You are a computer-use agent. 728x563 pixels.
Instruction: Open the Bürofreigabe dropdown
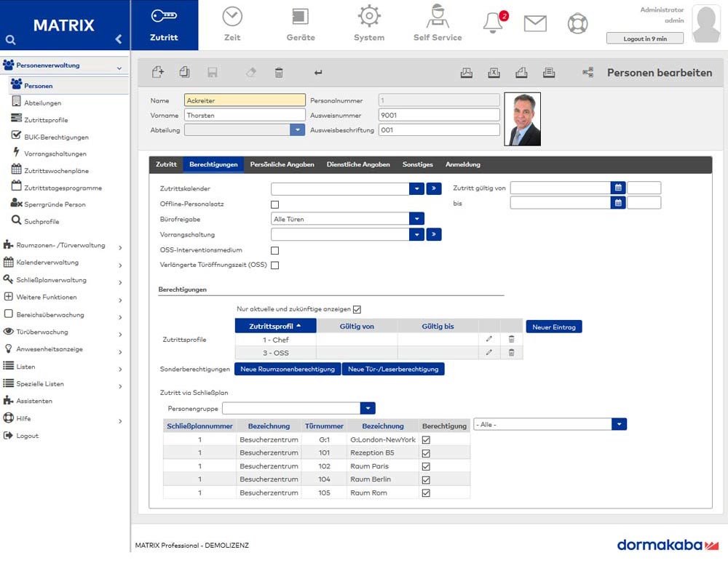click(x=416, y=219)
